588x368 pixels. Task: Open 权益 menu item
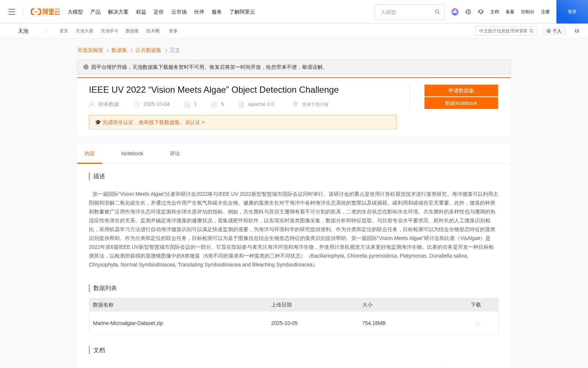[x=141, y=12]
